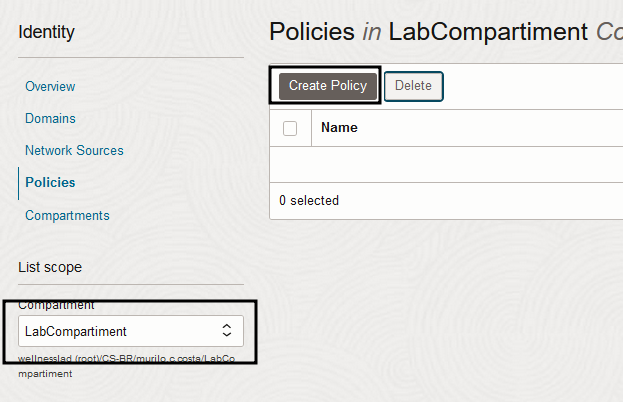Click the List scope section heading
623x402 pixels.
click(x=50, y=267)
